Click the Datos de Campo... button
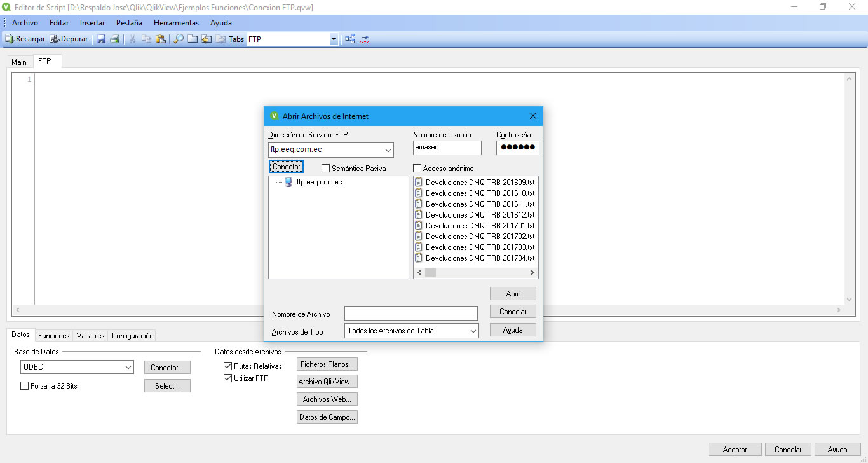868x463 pixels. [x=327, y=417]
